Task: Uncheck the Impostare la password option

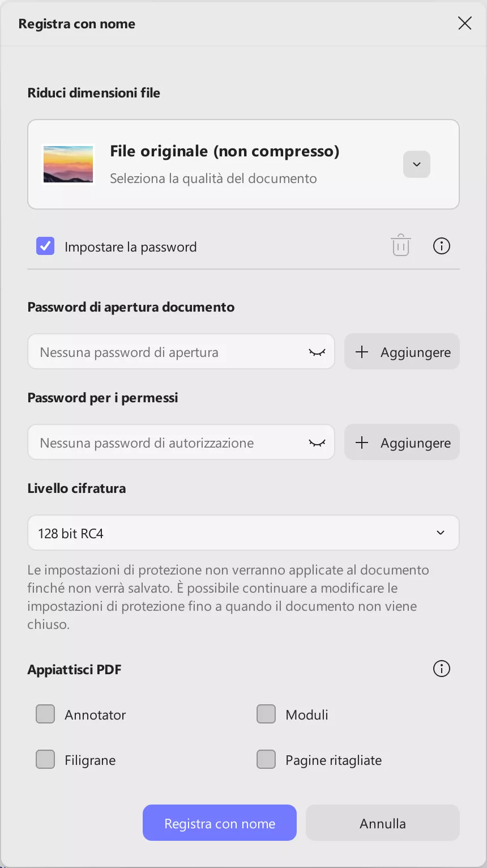Action: pos(45,246)
